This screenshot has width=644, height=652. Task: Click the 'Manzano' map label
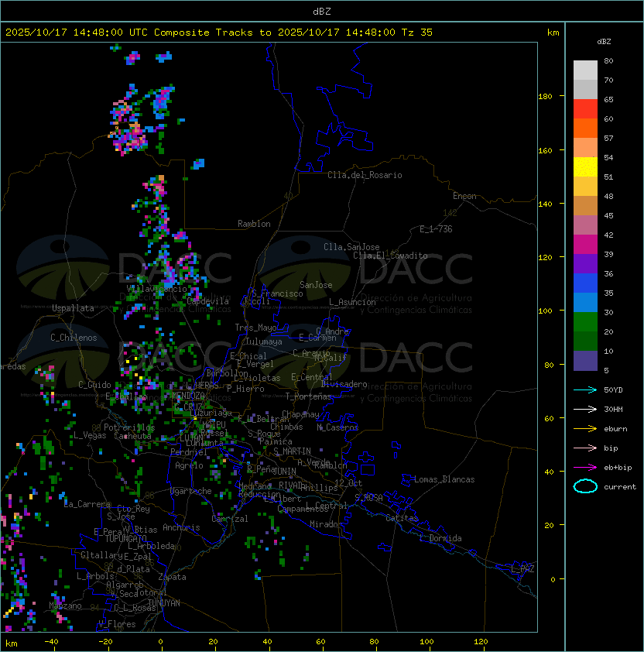(65, 606)
